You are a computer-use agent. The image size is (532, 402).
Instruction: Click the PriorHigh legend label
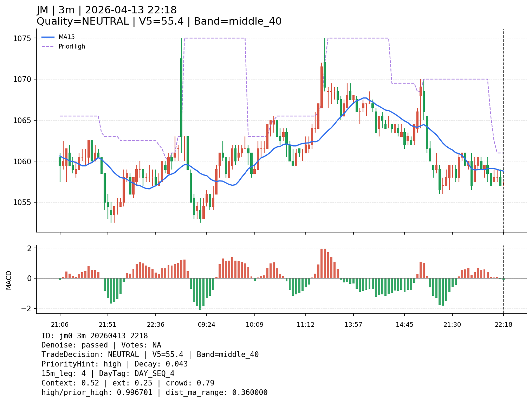point(72,46)
